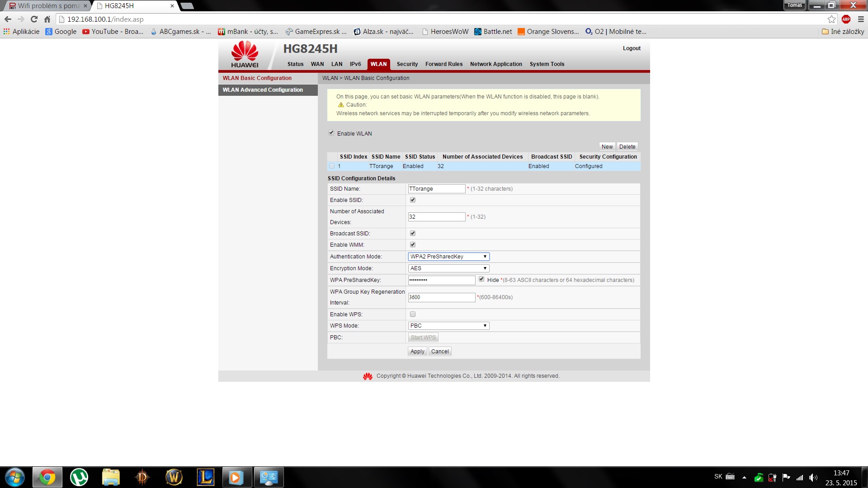The image size is (868, 488).
Task: Click the browser reload icon
Action: click(x=34, y=19)
